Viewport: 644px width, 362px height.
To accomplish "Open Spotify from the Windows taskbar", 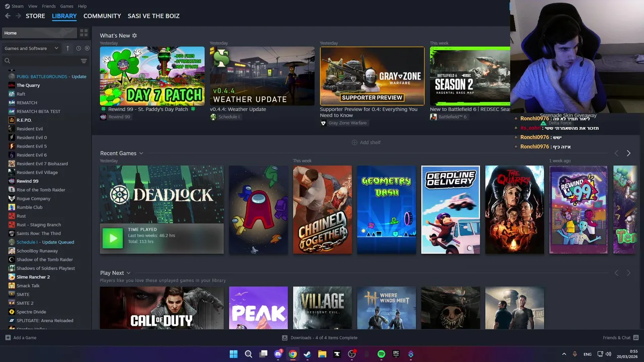I will coord(381,354).
